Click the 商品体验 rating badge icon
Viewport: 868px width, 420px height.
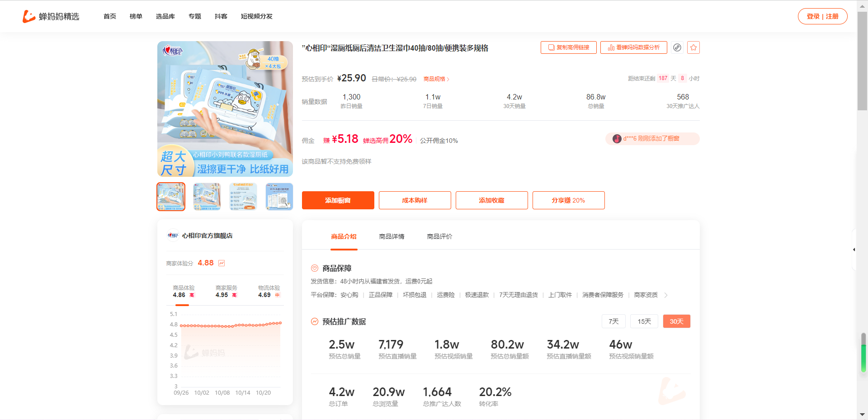(192, 295)
